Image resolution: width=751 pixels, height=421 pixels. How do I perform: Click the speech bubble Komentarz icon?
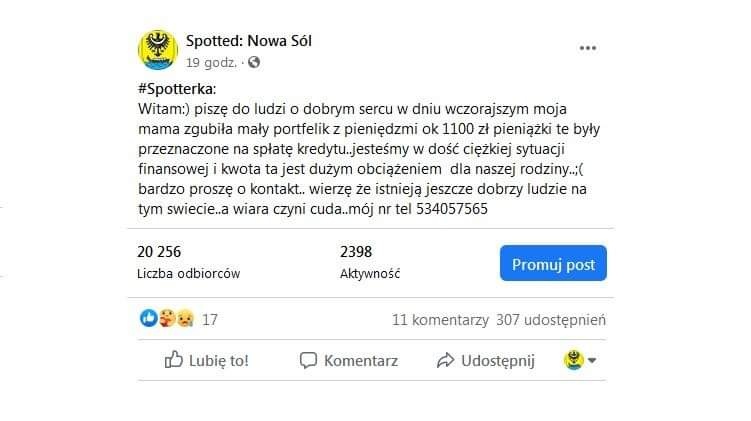[308, 360]
